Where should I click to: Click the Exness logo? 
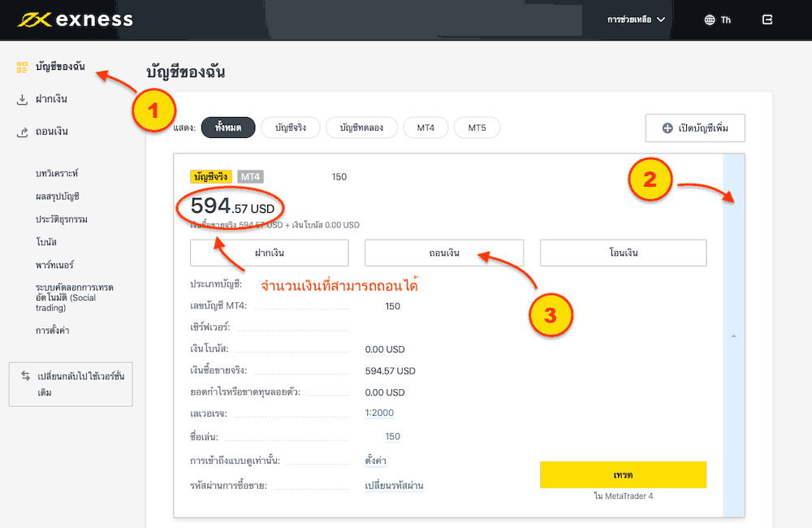click(x=75, y=19)
